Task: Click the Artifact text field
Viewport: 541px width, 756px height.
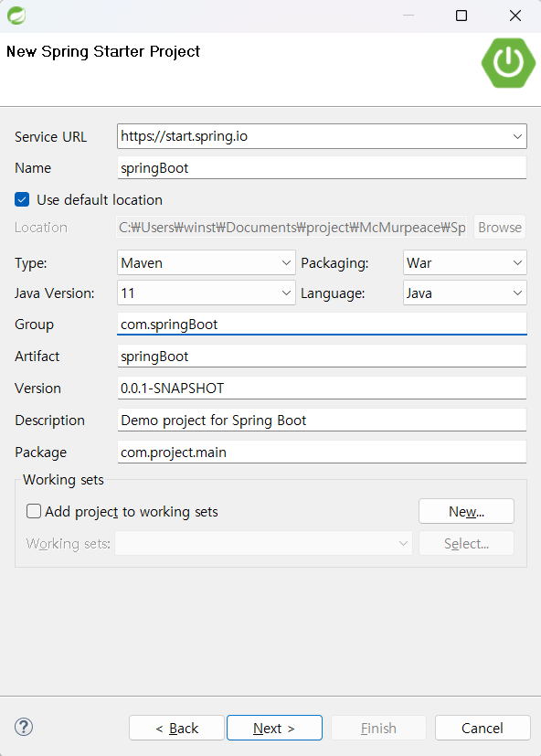Action: 322,357
